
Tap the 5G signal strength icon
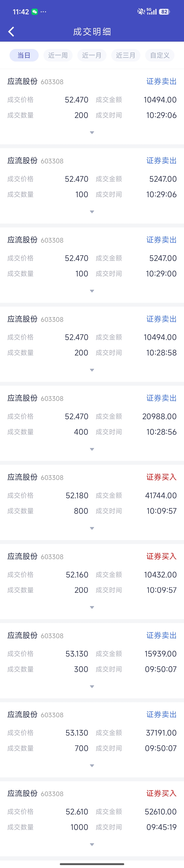point(152,12)
